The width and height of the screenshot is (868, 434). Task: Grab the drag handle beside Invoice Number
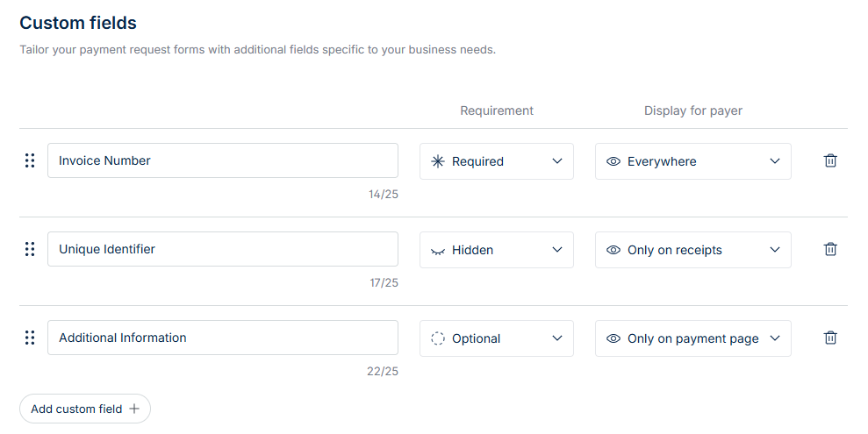point(30,160)
